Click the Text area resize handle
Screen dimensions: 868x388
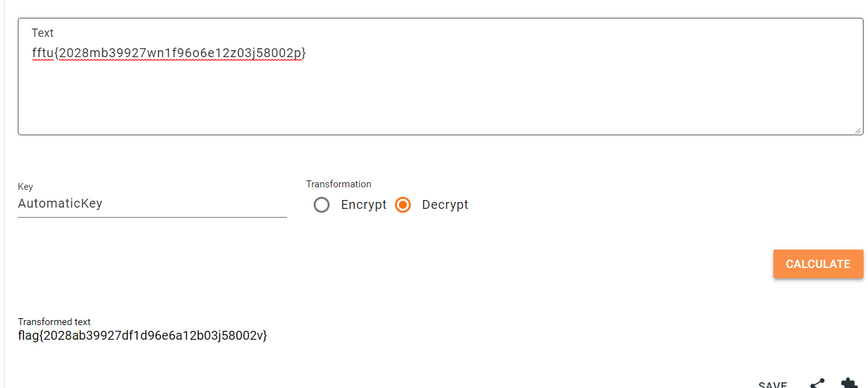[x=858, y=130]
